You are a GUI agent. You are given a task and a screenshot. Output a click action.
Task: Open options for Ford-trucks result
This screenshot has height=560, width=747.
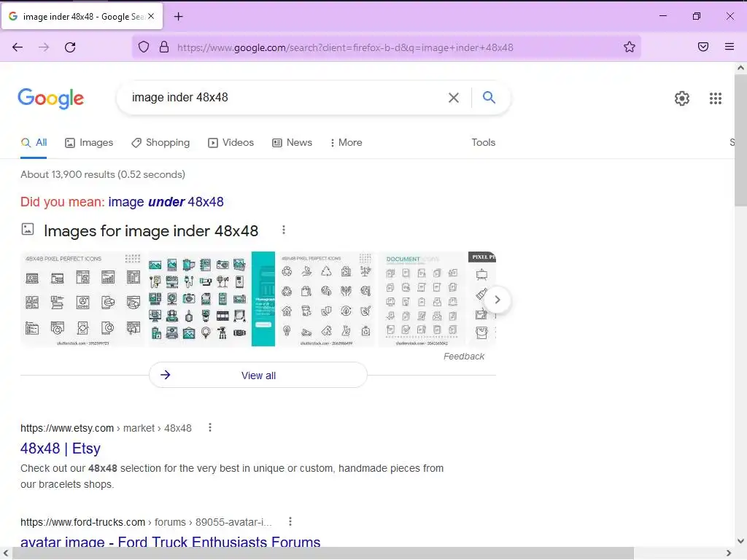(x=290, y=522)
